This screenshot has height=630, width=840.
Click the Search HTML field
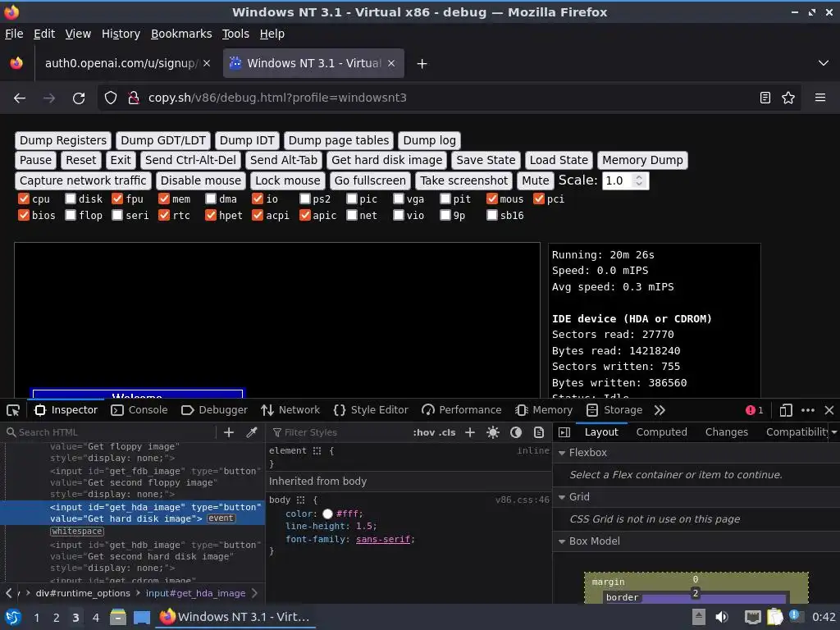tap(110, 432)
